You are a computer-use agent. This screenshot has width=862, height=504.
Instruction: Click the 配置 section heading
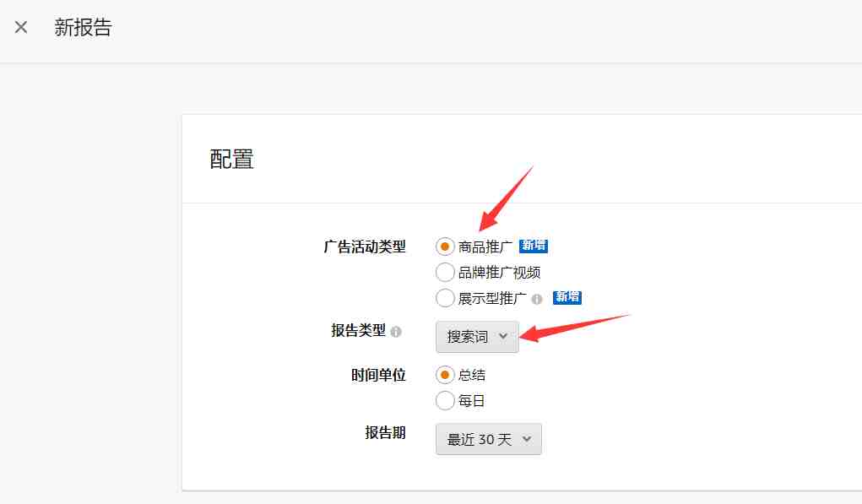tap(231, 160)
